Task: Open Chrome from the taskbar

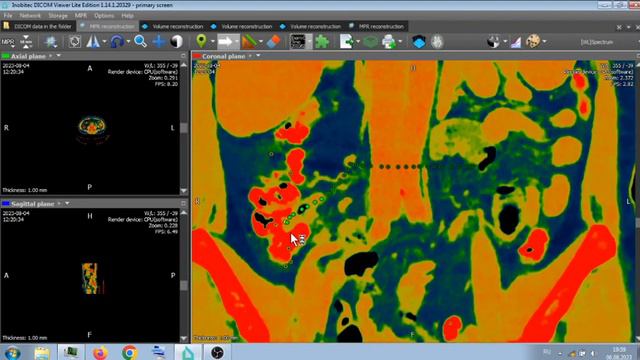Action: 130,352
